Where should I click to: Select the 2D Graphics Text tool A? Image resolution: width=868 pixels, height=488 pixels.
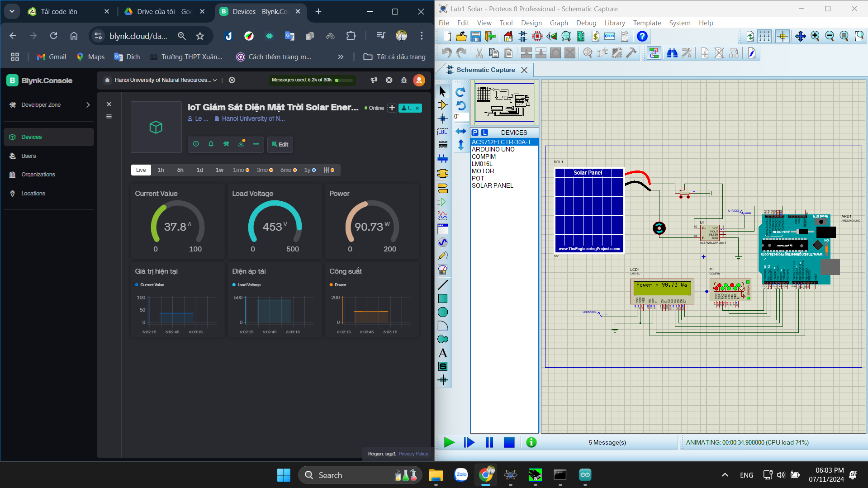pos(442,353)
